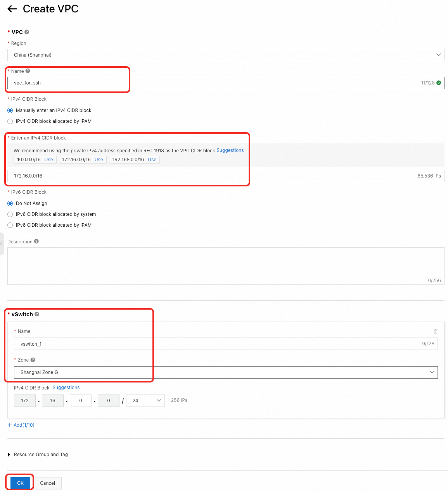
Task: Click the help icon next to vSwitch heading
Action: 37,314
